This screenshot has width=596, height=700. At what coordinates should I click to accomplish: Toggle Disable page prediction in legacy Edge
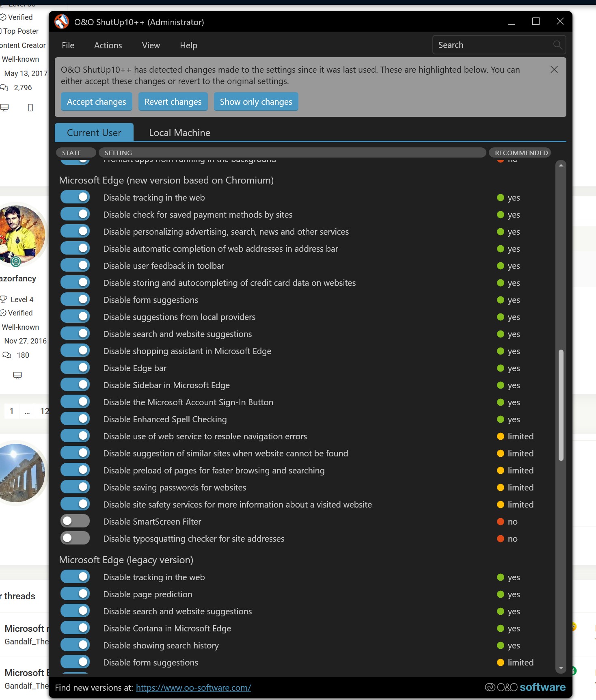(75, 594)
